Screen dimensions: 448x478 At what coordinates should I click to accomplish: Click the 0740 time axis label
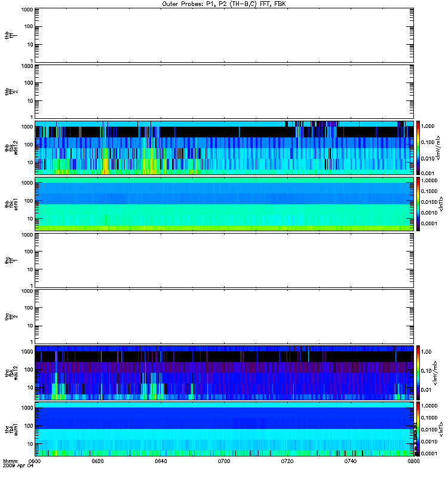click(x=351, y=461)
